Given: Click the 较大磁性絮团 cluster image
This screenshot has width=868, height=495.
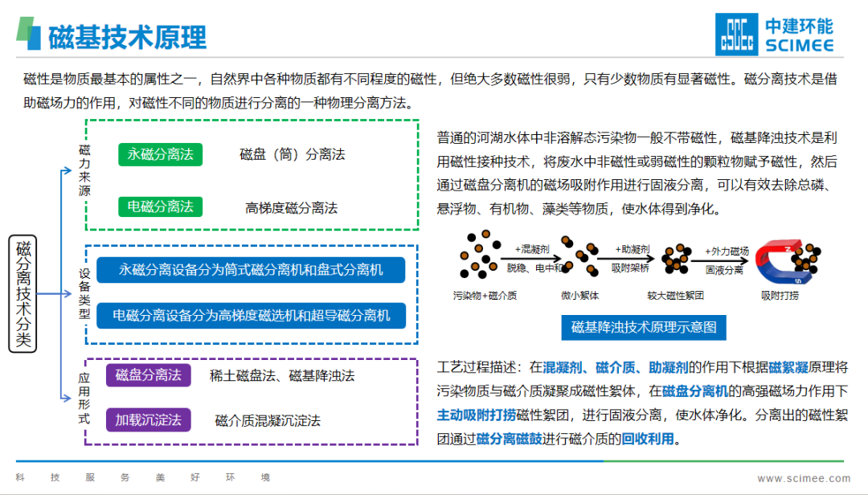Looking at the screenshot, I should (675, 258).
